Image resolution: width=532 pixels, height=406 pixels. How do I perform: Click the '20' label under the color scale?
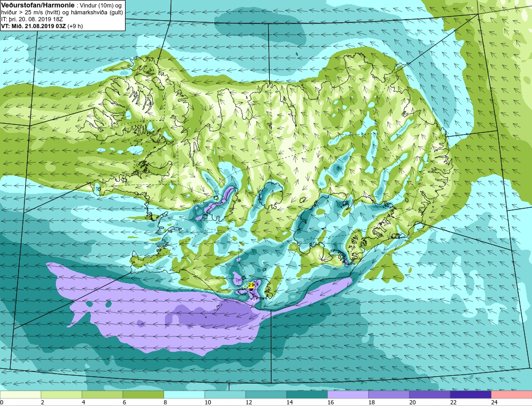click(413, 402)
